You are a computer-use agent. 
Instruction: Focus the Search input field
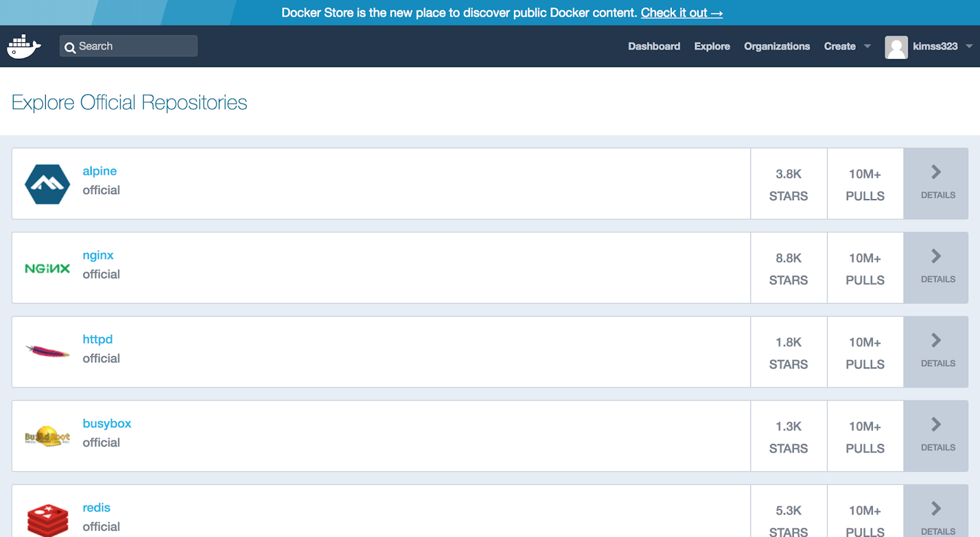129,46
